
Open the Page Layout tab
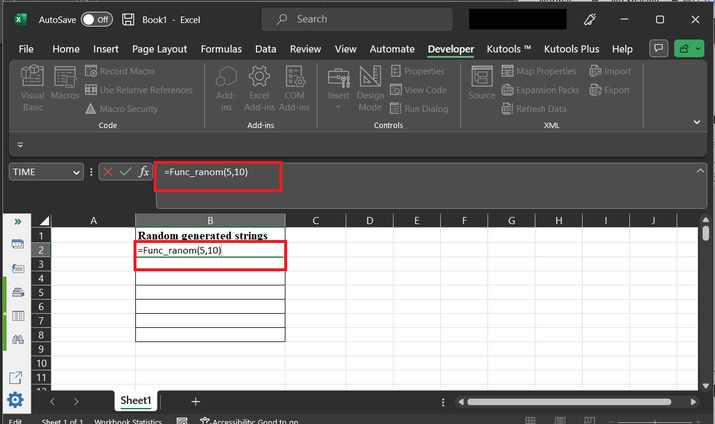160,49
